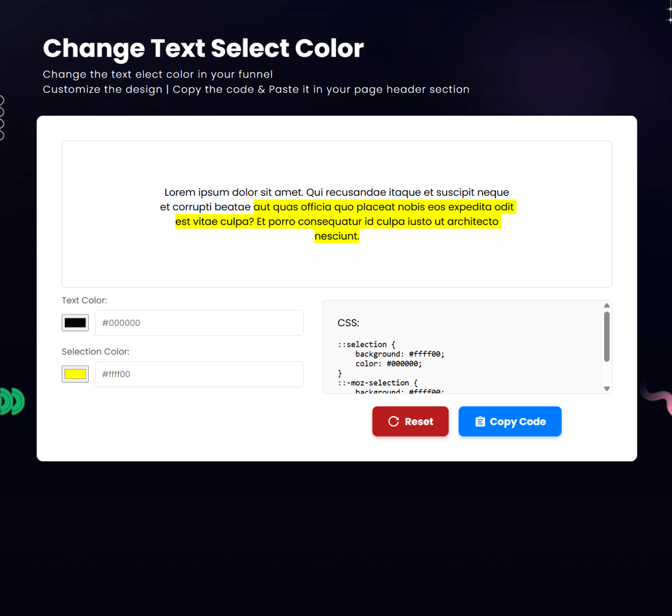672x616 pixels.
Task: Click the "::selection {" code line
Action: (367, 345)
